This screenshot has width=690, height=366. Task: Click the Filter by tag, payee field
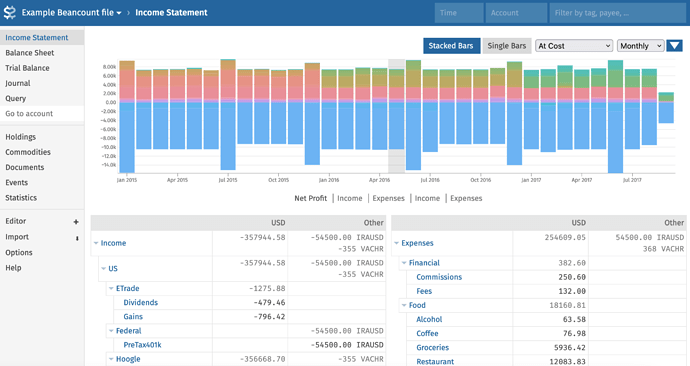617,13
